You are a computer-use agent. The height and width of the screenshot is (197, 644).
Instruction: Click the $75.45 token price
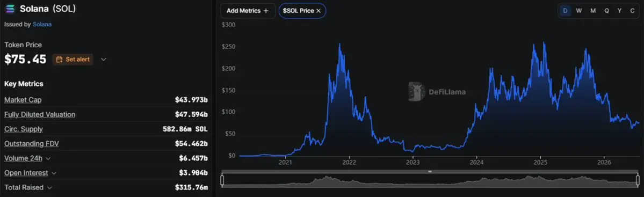tap(25, 60)
